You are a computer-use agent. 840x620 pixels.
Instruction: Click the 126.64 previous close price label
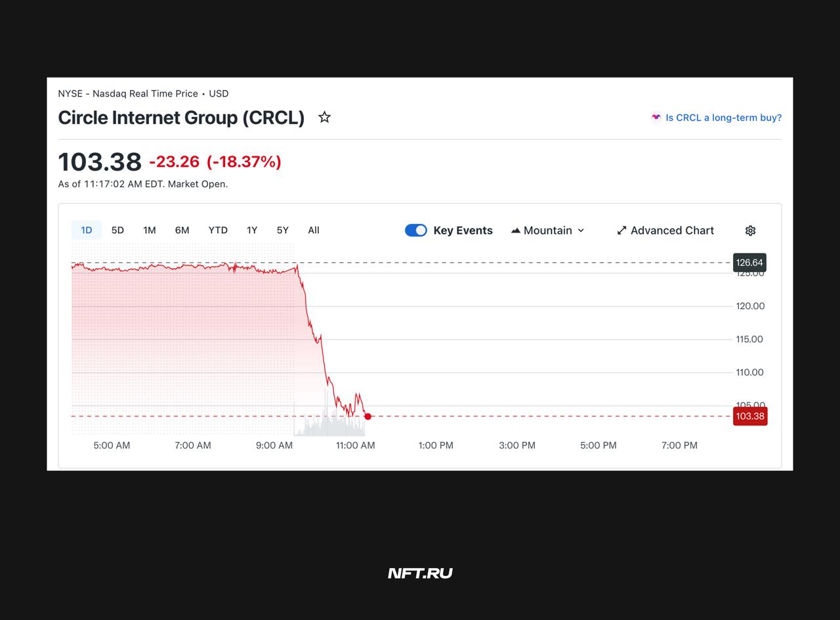(749, 263)
